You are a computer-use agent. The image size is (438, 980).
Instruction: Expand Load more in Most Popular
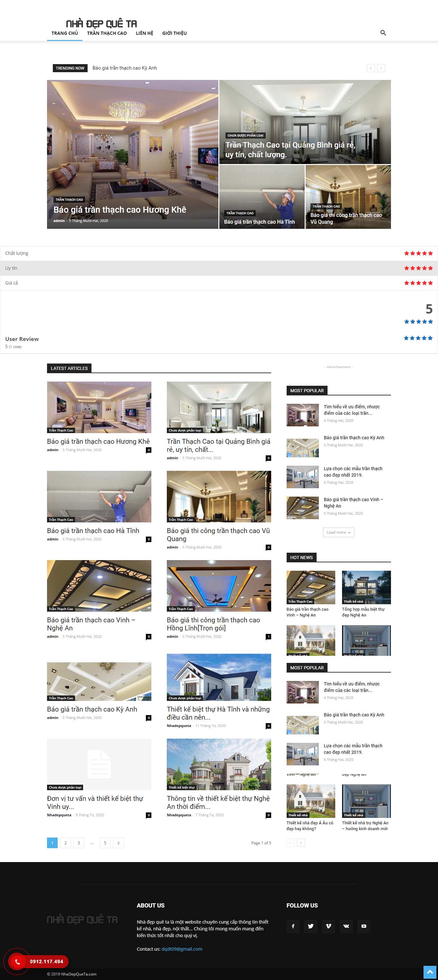338,532
